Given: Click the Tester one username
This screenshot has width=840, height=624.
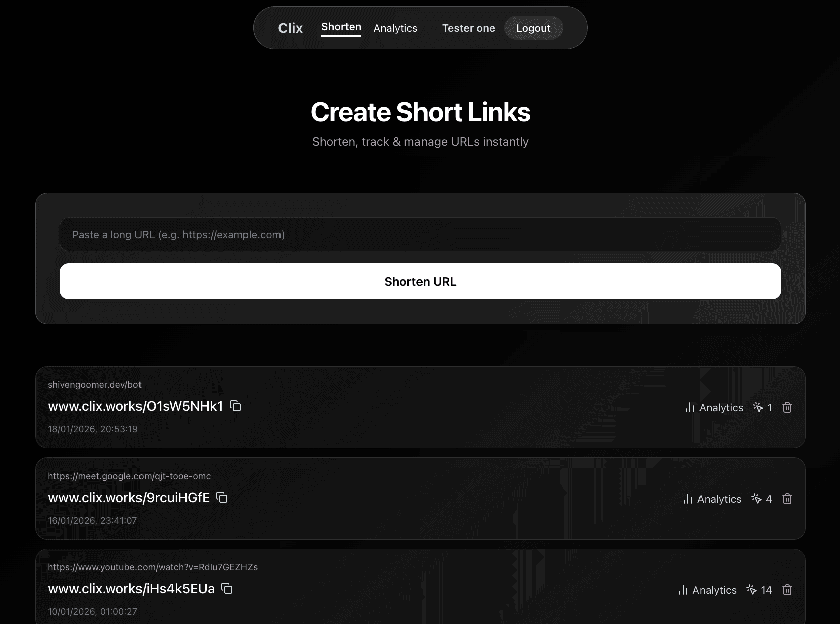Looking at the screenshot, I should click(468, 28).
